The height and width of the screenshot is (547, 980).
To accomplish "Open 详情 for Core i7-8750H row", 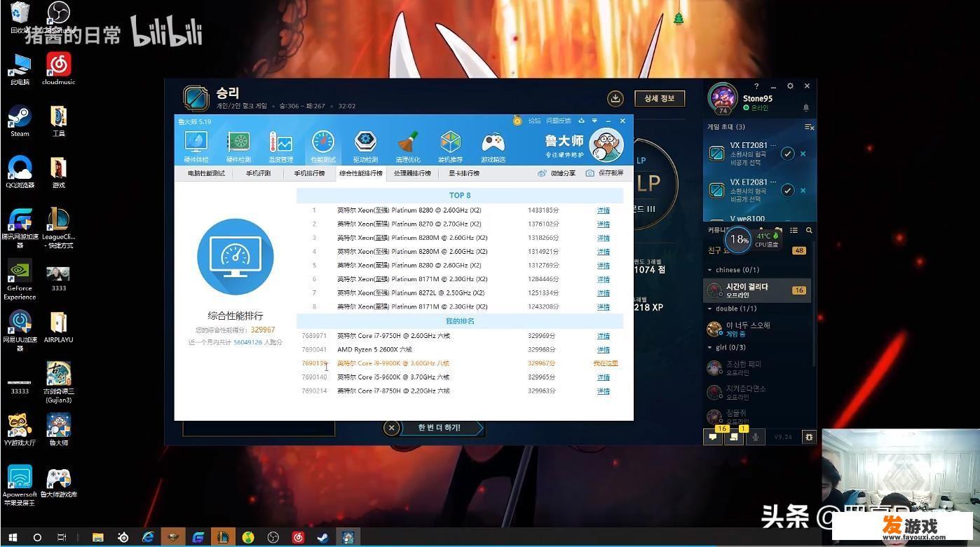I will click(603, 391).
